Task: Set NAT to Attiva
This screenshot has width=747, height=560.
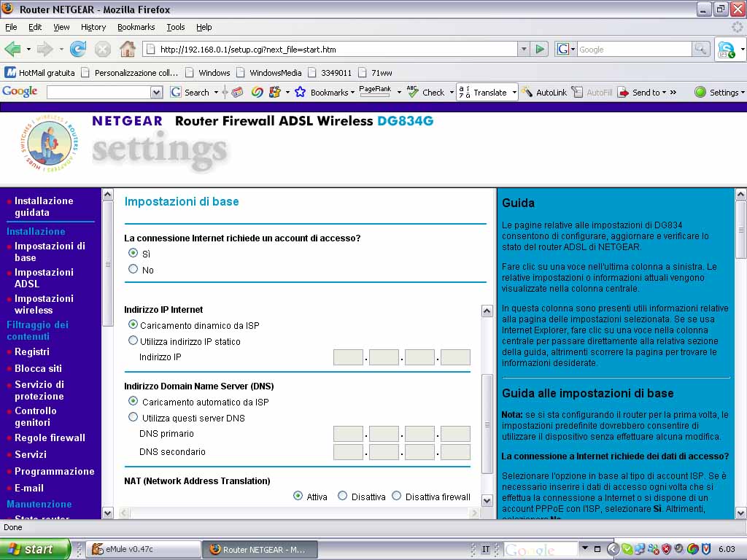Action: [x=298, y=496]
